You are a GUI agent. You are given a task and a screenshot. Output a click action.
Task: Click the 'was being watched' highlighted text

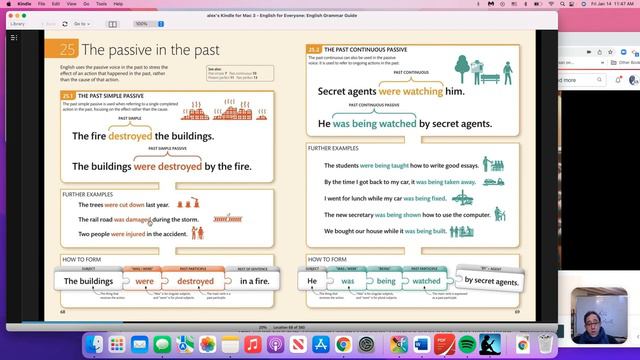point(374,124)
